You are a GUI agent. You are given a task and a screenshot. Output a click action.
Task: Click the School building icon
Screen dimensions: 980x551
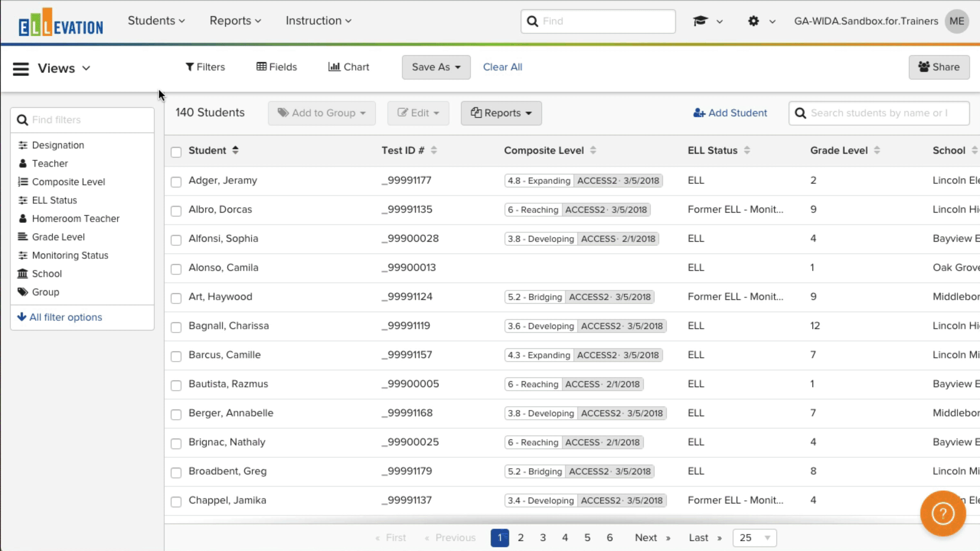point(22,274)
